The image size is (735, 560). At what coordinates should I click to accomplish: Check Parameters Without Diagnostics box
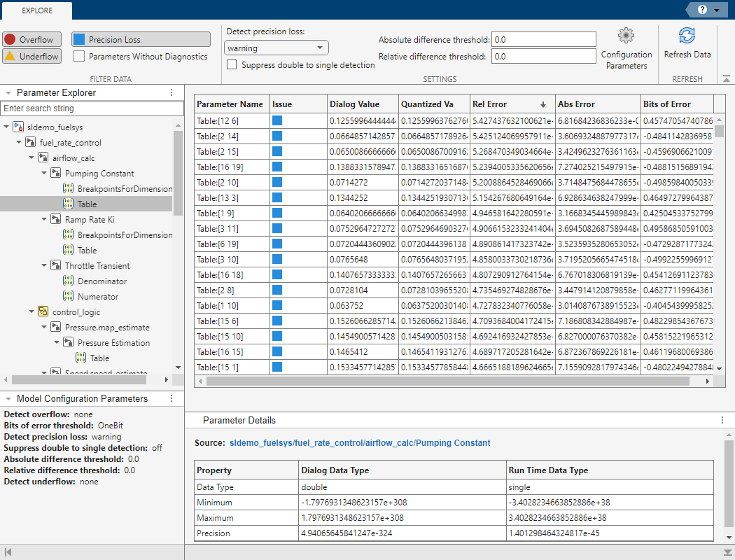[80, 56]
